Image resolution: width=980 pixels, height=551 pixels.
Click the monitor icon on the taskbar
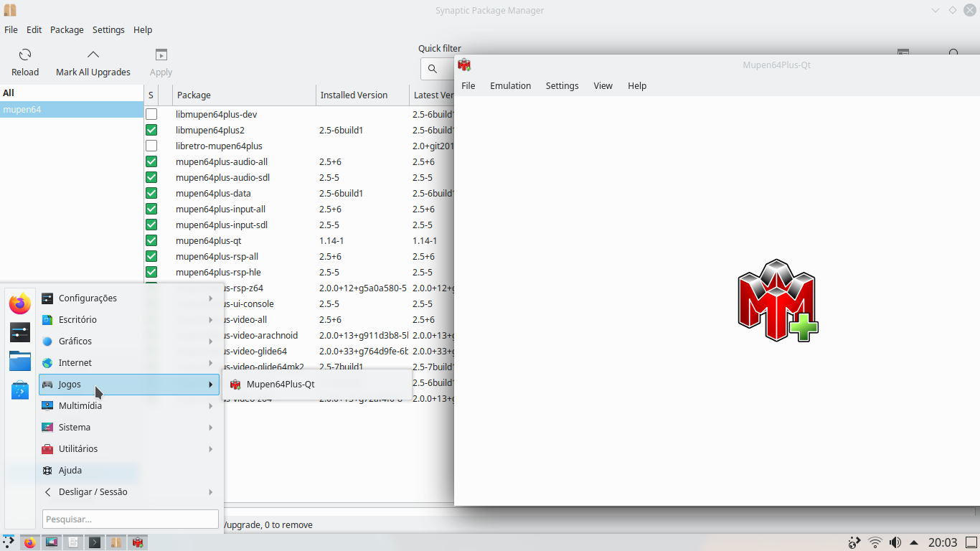point(52,542)
